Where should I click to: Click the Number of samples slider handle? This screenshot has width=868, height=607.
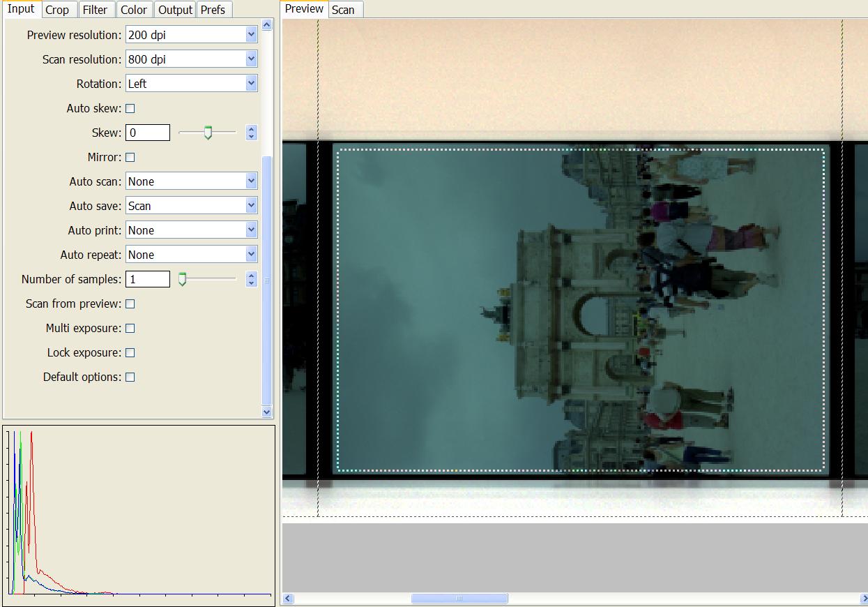(x=183, y=279)
